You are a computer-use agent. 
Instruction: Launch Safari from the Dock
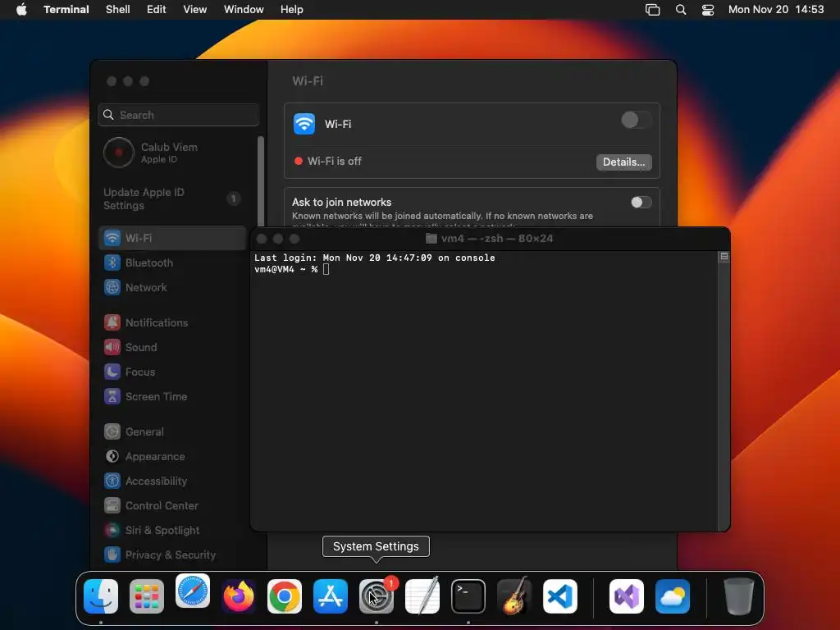[x=193, y=591]
